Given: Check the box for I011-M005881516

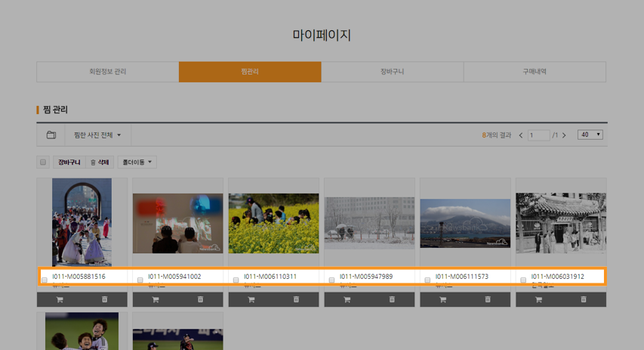Looking at the screenshot, I should click(x=45, y=280).
